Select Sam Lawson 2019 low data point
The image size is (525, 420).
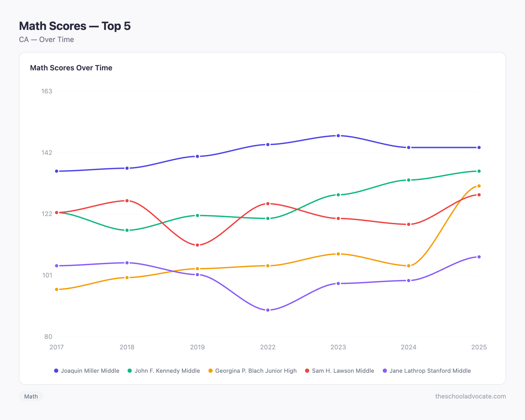click(197, 245)
